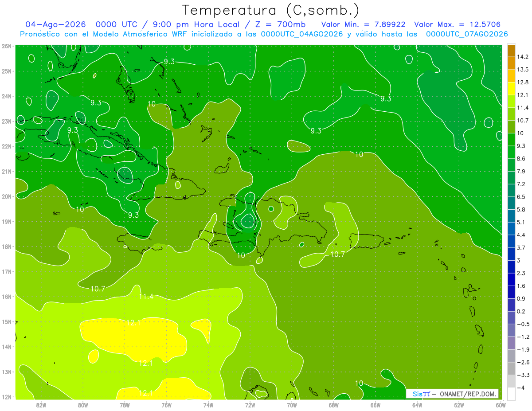Click the blue colorbar swatch between 3 and 3.7
The height and width of the screenshot is (411, 532).
[x=511, y=254]
